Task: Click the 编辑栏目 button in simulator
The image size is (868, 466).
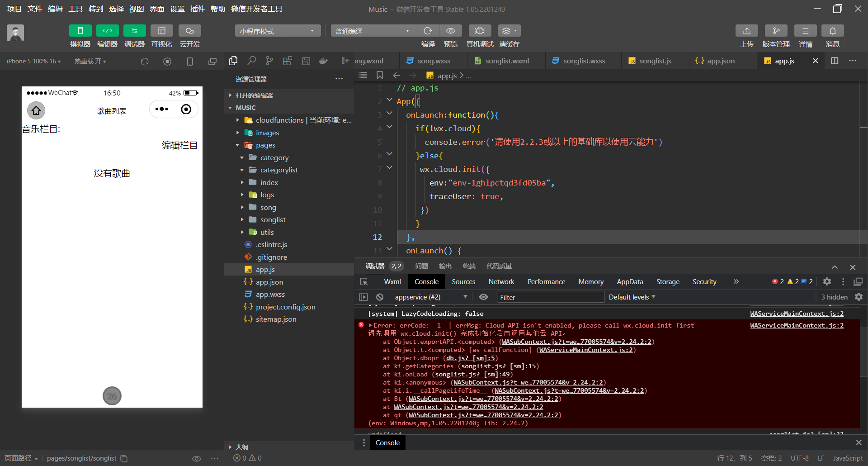Action: 179,145
